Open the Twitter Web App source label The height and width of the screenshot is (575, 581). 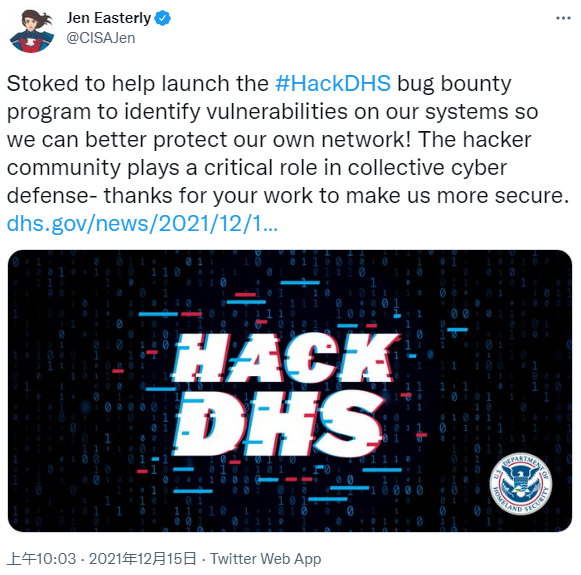(266, 559)
